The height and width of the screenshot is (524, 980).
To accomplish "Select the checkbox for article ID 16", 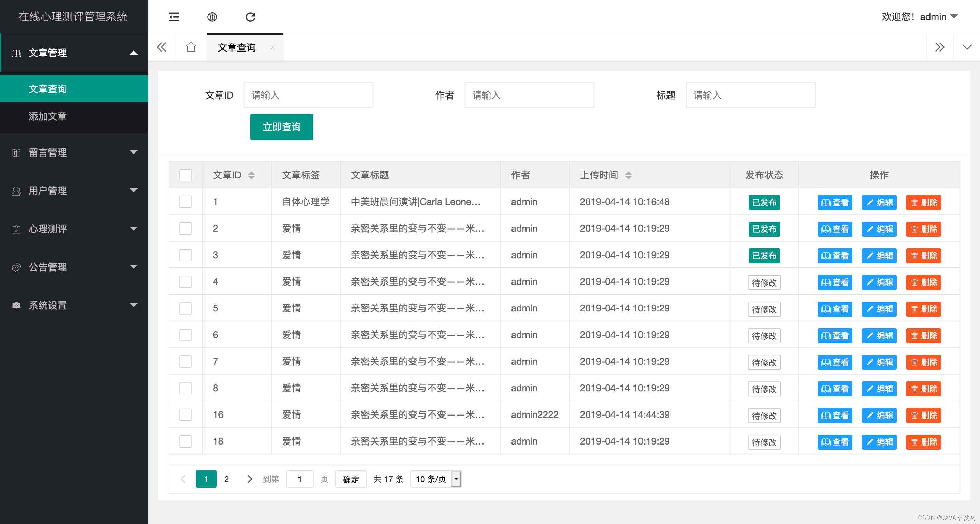I will point(186,414).
